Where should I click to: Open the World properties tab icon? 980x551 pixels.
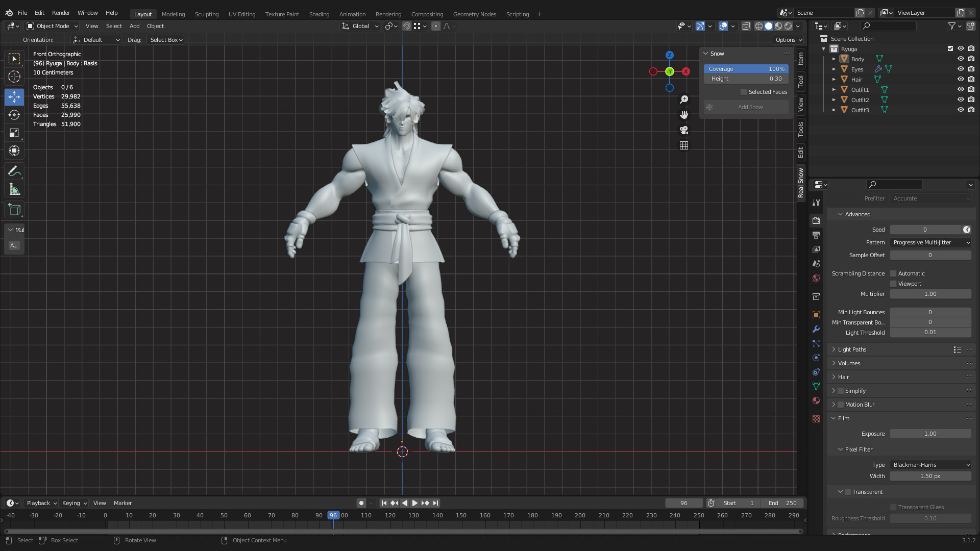point(816,278)
